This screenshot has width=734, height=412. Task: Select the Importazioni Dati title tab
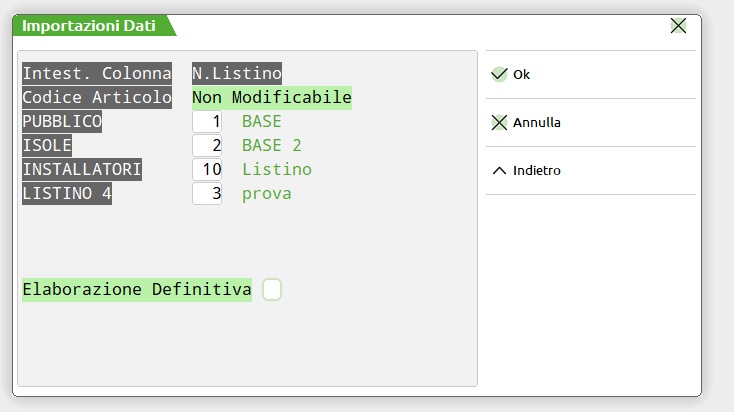(x=89, y=26)
